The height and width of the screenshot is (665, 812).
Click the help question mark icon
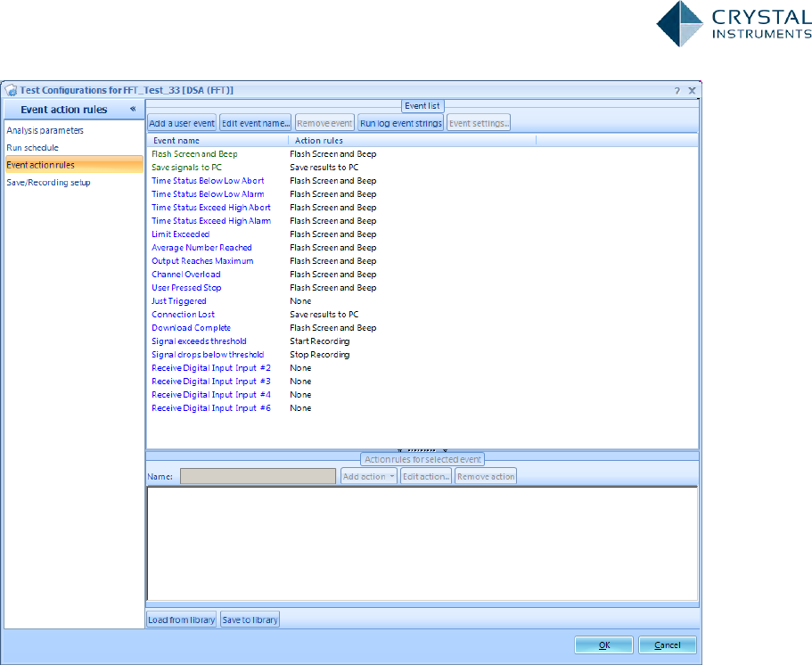pos(677,91)
